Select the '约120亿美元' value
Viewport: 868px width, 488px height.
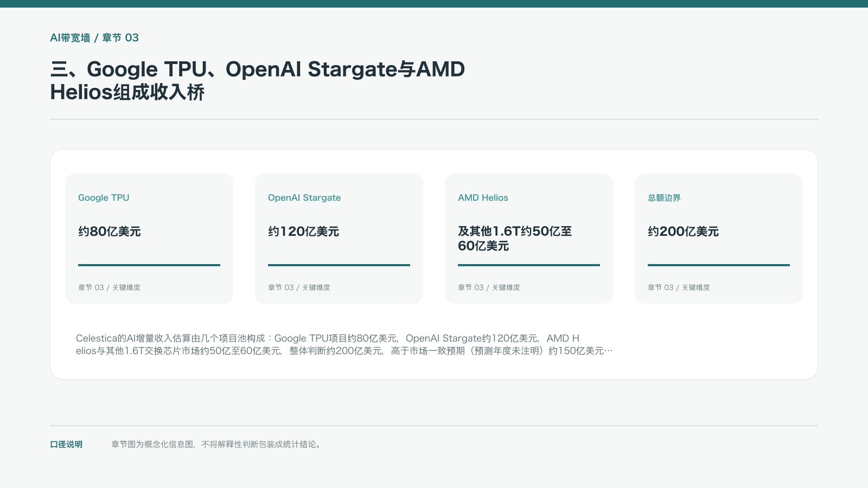304,232
